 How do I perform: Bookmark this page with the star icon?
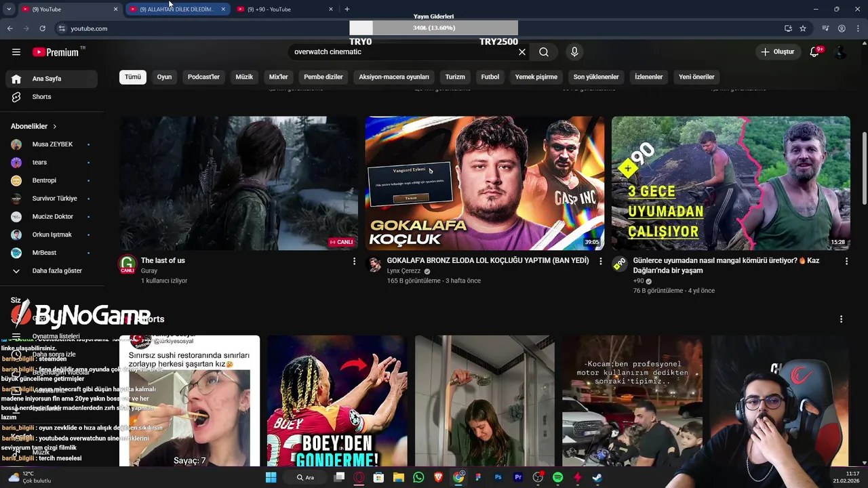point(803,28)
